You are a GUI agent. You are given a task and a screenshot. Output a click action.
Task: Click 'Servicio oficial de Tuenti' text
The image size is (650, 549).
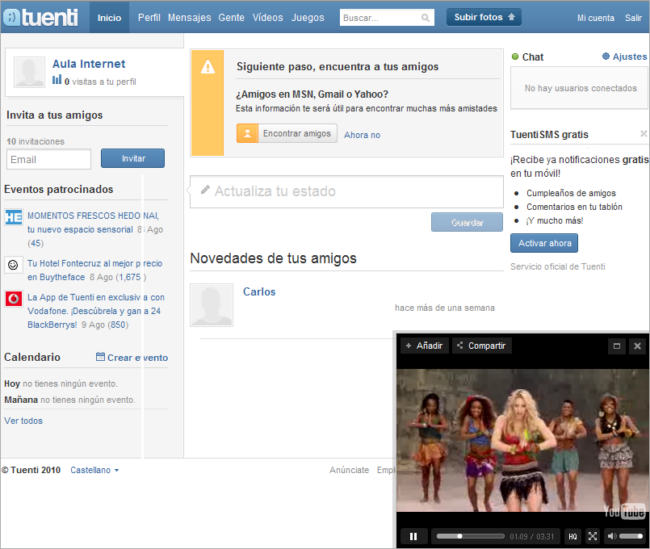click(x=558, y=267)
